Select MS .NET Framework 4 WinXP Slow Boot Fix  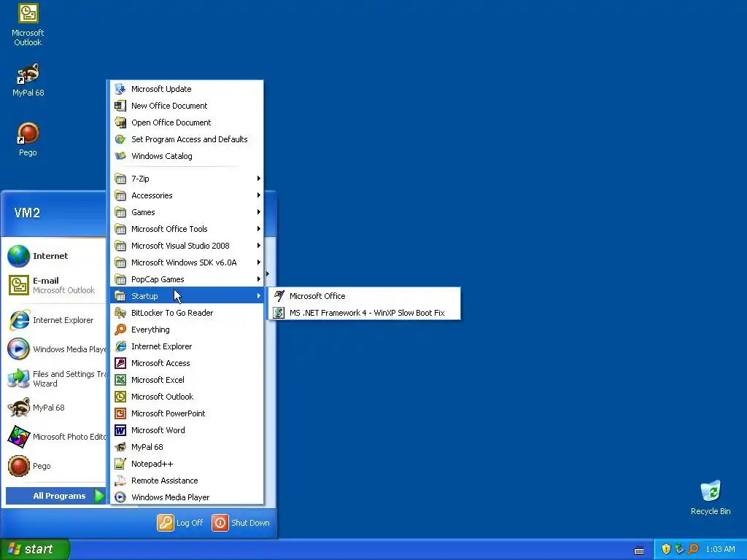point(365,313)
